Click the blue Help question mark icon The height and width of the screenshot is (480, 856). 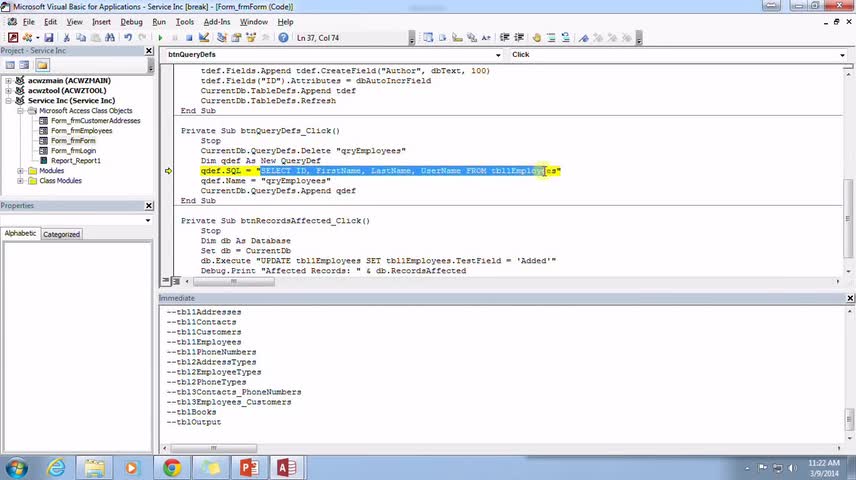[x=283, y=38]
